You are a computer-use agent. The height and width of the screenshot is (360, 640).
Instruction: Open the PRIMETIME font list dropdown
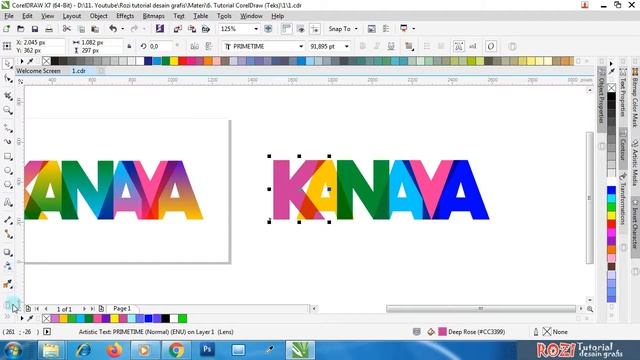click(x=301, y=47)
